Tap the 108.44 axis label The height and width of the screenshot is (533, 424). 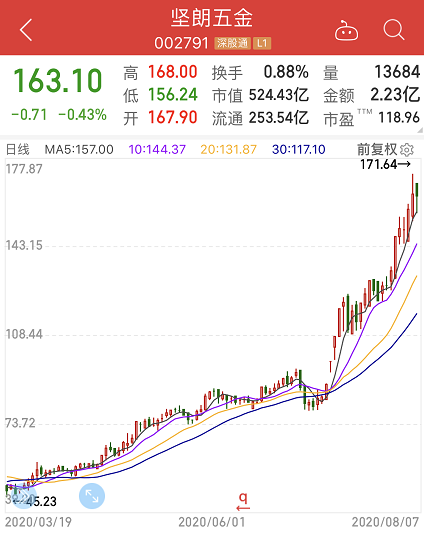click(x=24, y=334)
